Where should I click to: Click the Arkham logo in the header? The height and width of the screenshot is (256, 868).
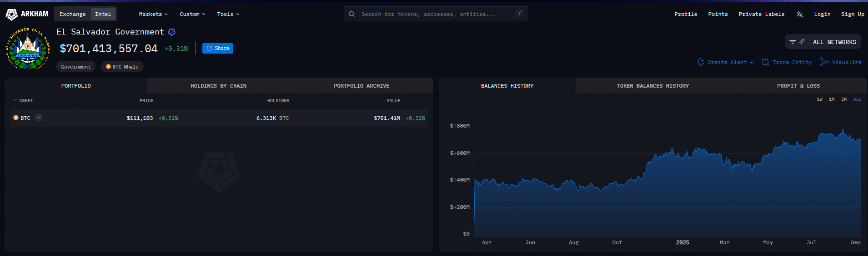(x=27, y=14)
